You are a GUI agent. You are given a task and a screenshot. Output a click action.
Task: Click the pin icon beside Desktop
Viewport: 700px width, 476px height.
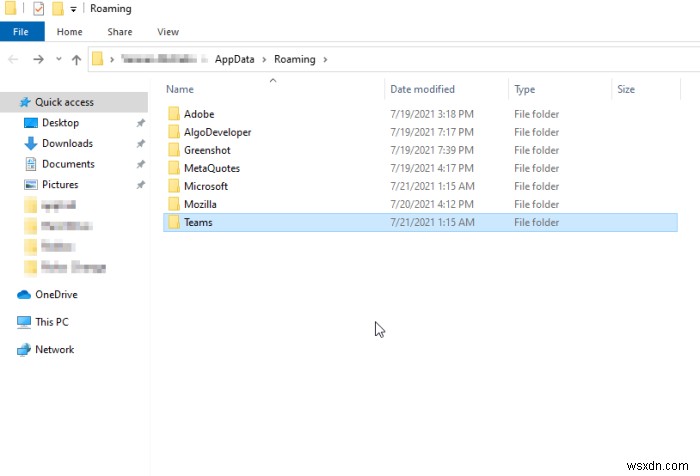click(x=141, y=123)
